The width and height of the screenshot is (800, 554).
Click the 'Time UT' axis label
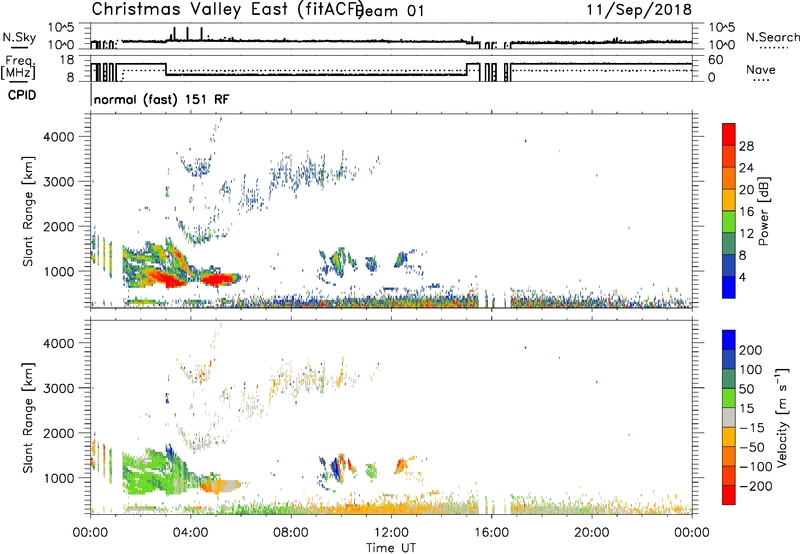[x=391, y=548]
